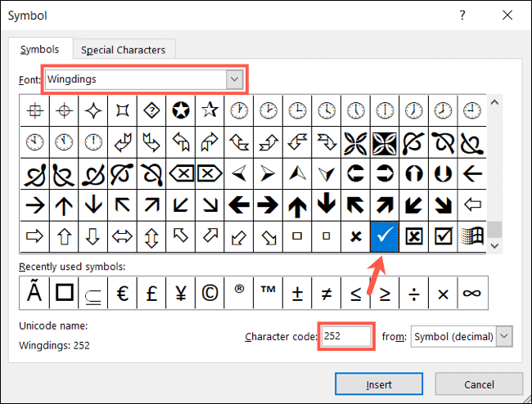Choose the diamond with question mark symbol
This screenshot has height=404, width=532.
pyautogui.click(x=151, y=110)
